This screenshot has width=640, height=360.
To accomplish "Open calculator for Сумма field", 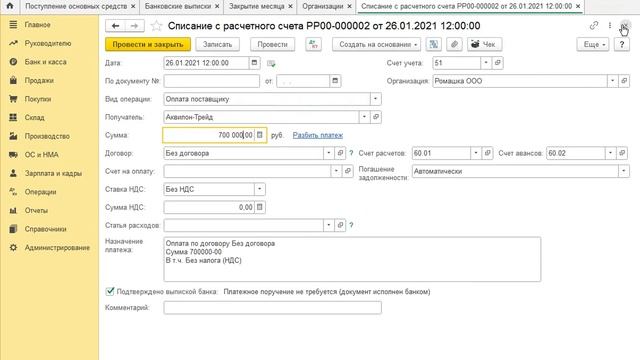I will coord(260,135).
